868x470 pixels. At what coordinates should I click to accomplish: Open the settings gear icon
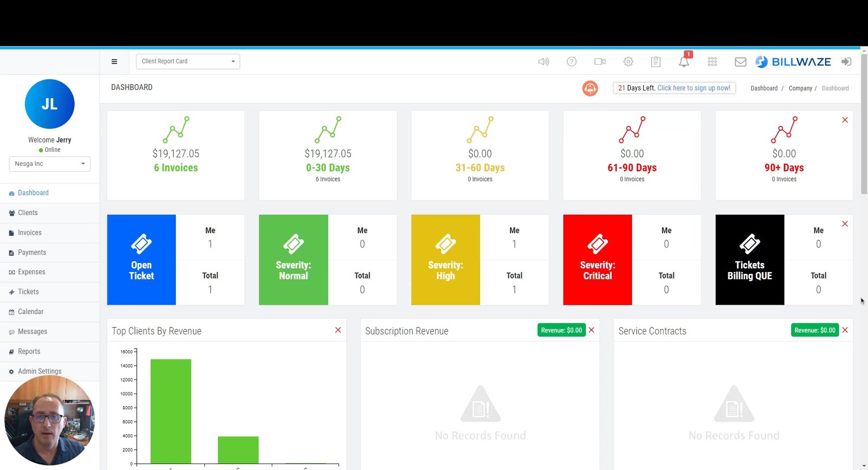(628, 62)
